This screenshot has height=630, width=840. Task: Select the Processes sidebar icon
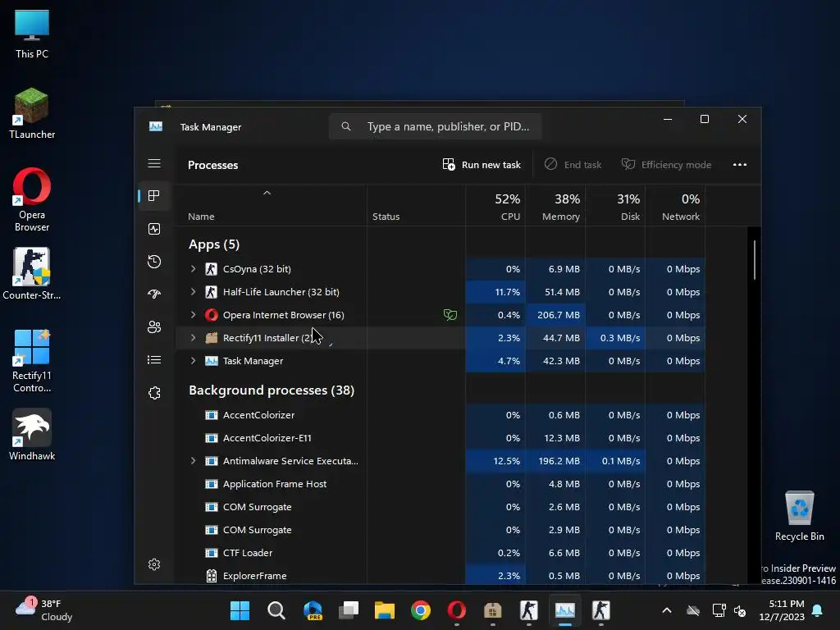tap(154, 196)
